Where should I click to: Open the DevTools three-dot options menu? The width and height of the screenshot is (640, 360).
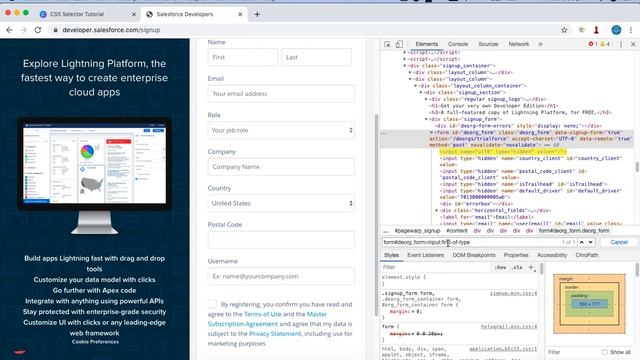pyautogui.click(x=621, y=44)
